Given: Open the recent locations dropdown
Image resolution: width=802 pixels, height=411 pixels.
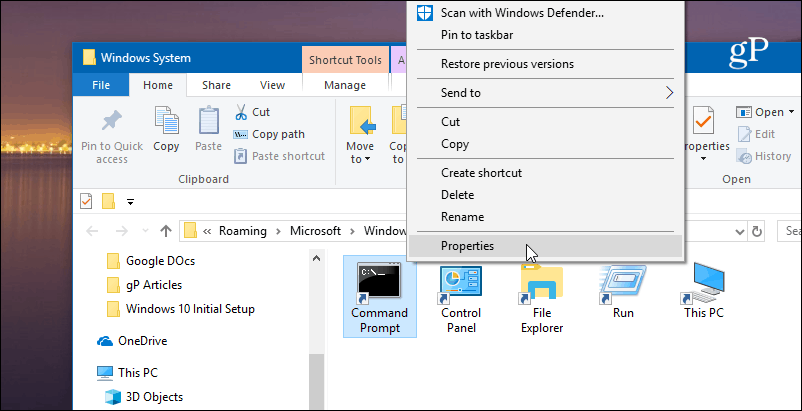Looking at the screenshot, I should (x=145, y=231).
